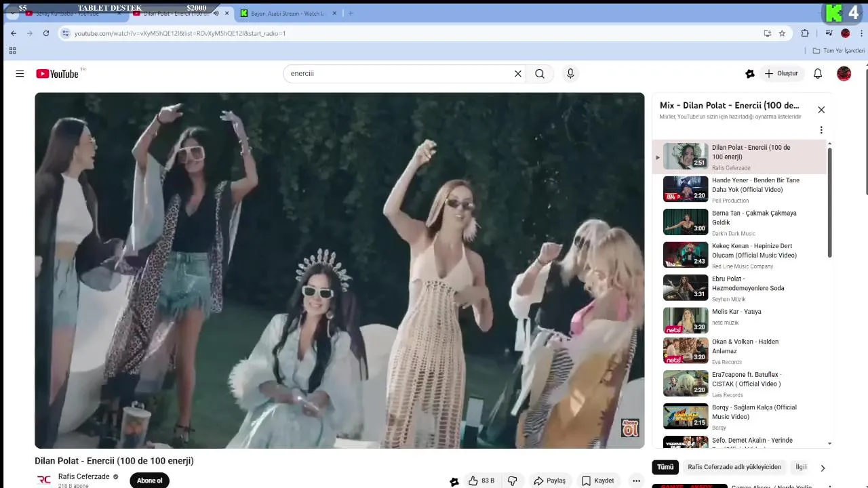Play Borqy Sağlam Kalça video
The width and height of the screenshot is (868, 488).
point(741,417)
